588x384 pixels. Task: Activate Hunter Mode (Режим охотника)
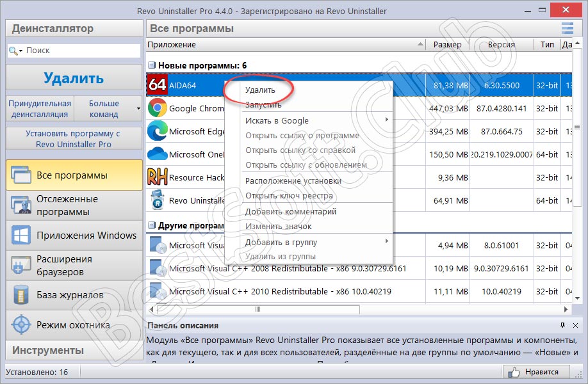coord(74,325)
